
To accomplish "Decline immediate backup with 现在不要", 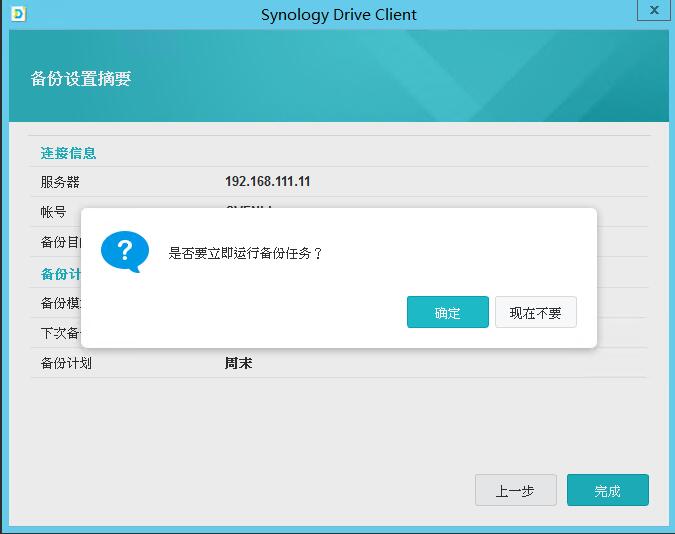I will click(x=535, y=313).
